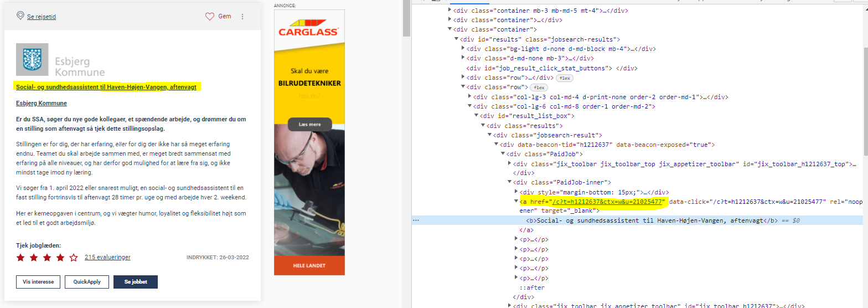This screenshot has height=308, width=868.
Task: Collapse the div id="results" node
Action: [x=456, y=39]
